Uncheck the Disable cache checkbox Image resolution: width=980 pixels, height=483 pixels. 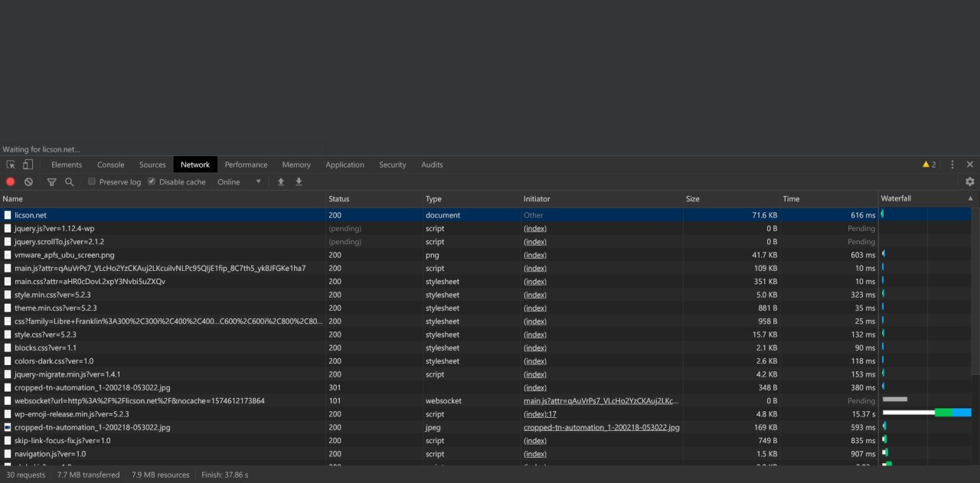[x=152, y=182]
